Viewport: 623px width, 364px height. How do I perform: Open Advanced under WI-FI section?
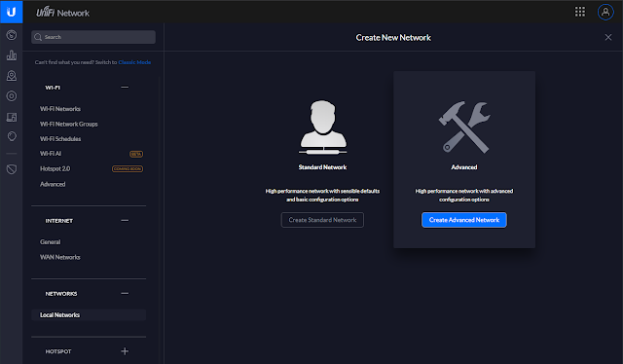pyautogui.click(x=53, y=184)
